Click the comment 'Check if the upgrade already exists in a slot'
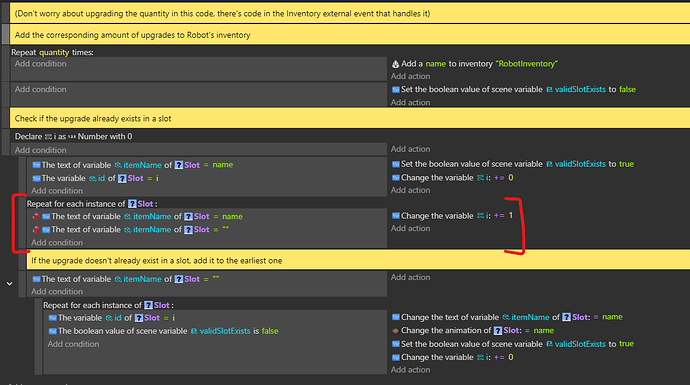 pyautogui.click(x=349, y=118)
